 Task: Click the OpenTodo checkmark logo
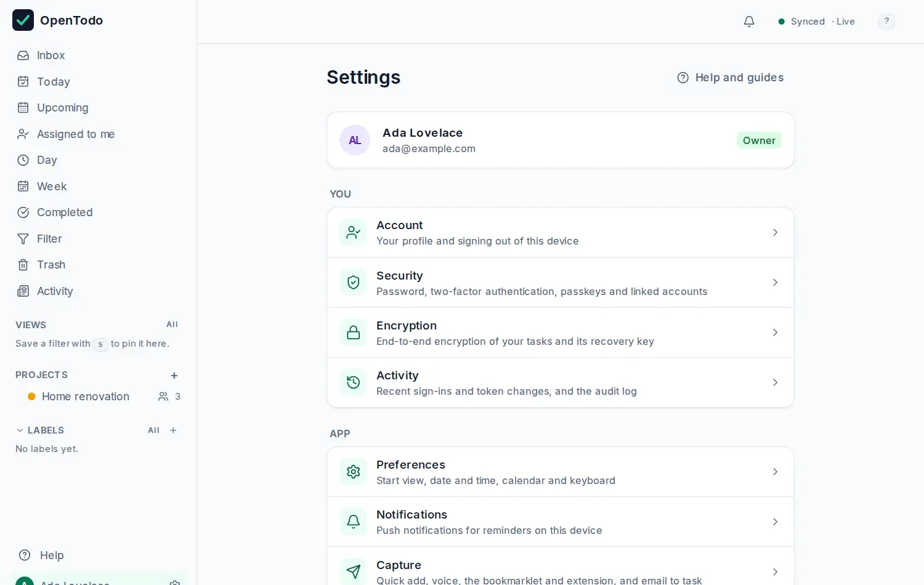click(x=23, y=20)
